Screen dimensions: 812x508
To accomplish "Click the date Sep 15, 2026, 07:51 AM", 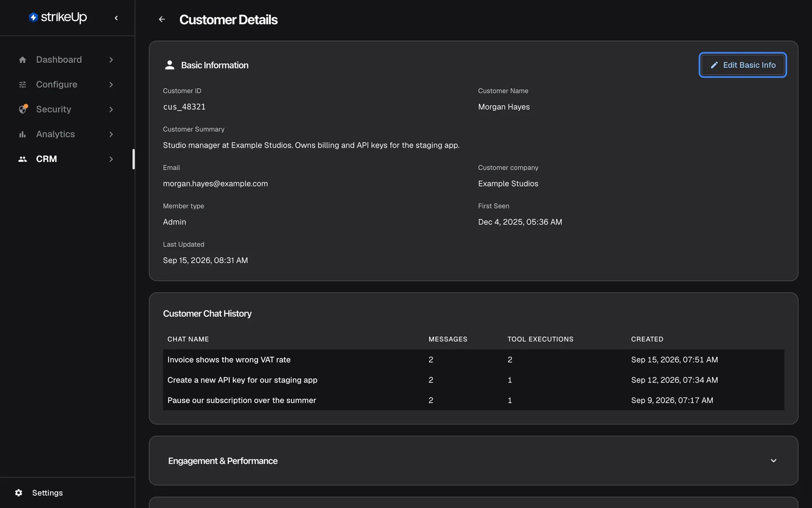I will pos(674,359).
